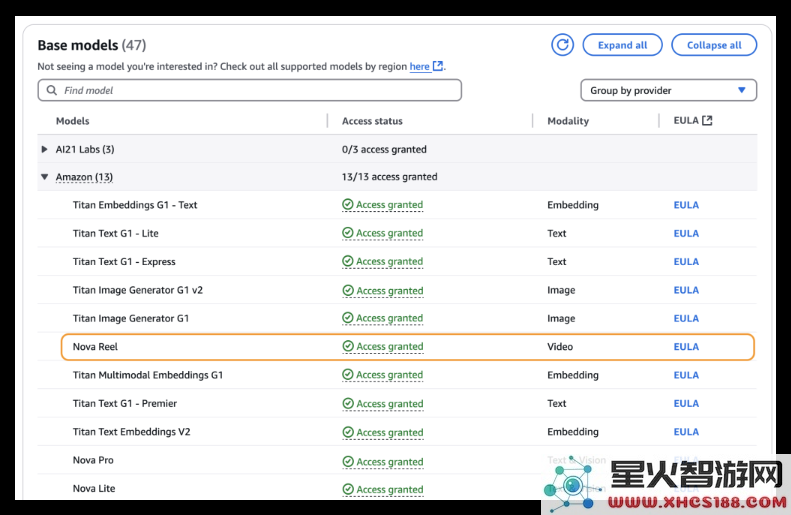This screenshot has height=515, width=791.
Task: Select the Titan Text G1 - Premier name
Action: click(125, 404)
